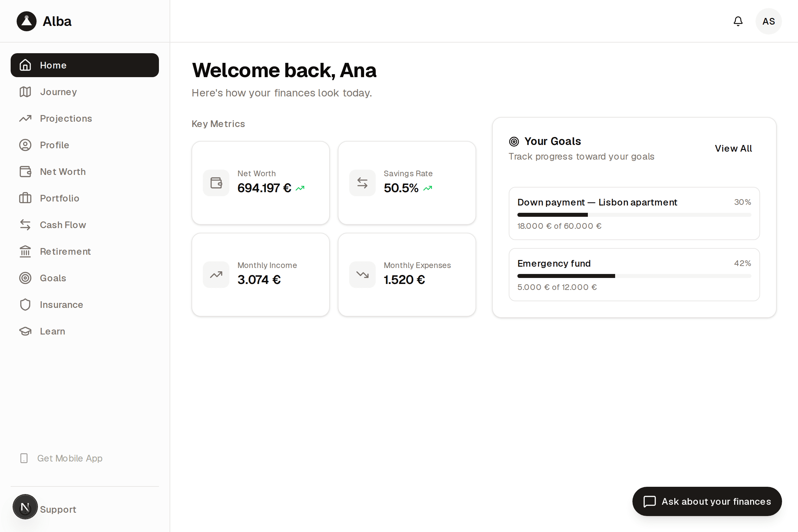The image size is (798, 532).
Task: Click Track progress toward your goals text
Action: pos(581,156)
